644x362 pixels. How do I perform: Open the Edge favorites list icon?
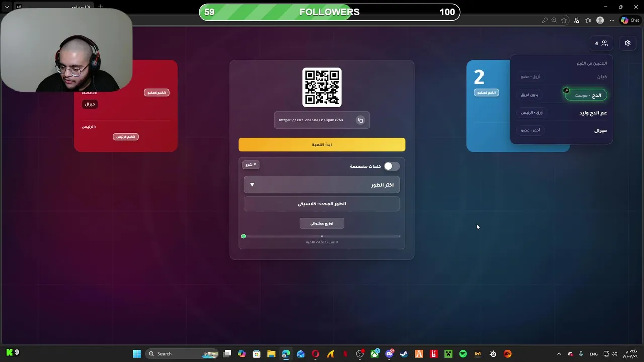click(588, 20)
